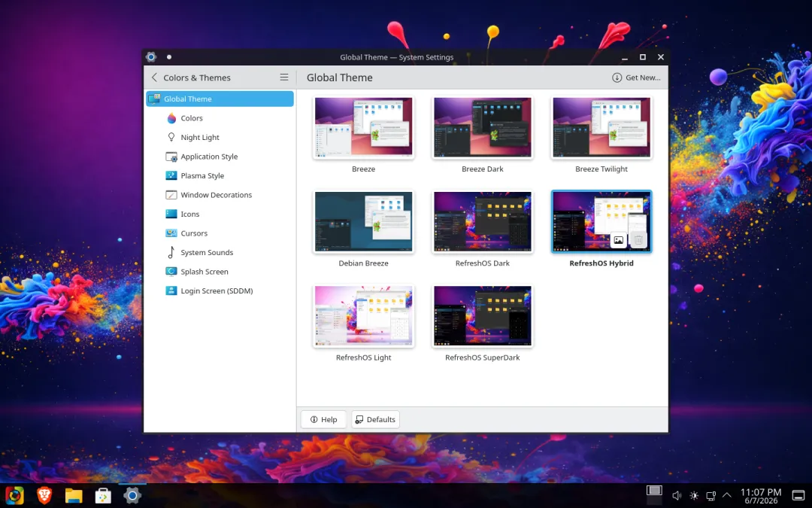The width and height of the screenshot is (812, 508).
Task: Open the sidebar hamburger menu
Action: pos(283,78)
